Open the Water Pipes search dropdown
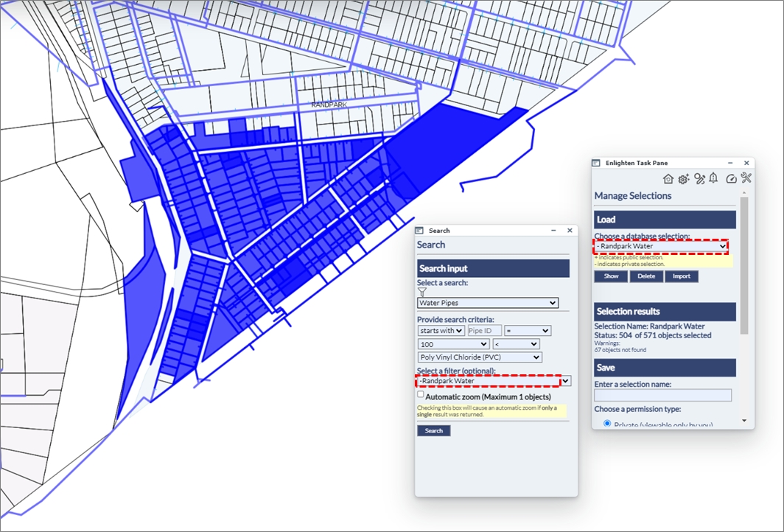This screenshot has width=784, height=532. click(x=487, y=303)
